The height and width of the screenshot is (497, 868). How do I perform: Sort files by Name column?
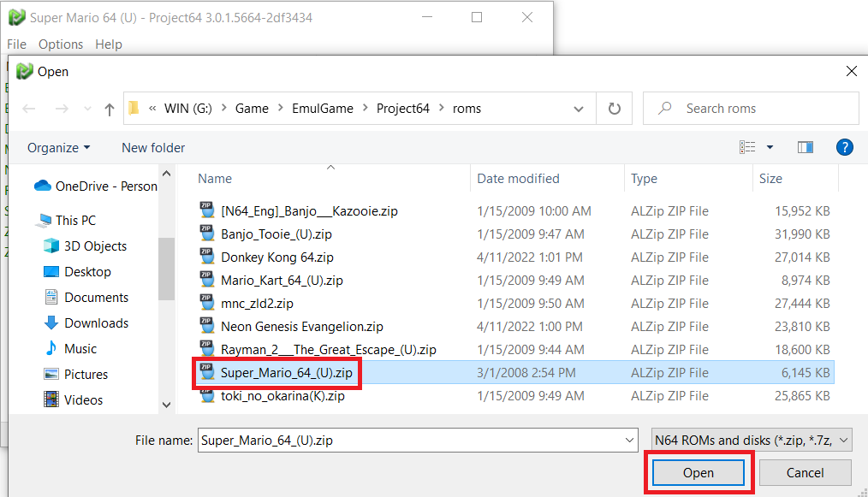215,179
